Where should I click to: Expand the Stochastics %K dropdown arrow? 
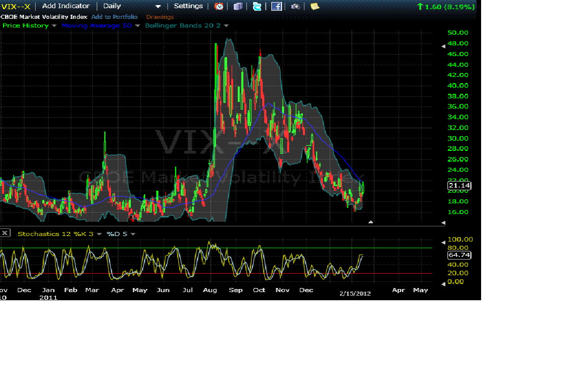(99, 234)
